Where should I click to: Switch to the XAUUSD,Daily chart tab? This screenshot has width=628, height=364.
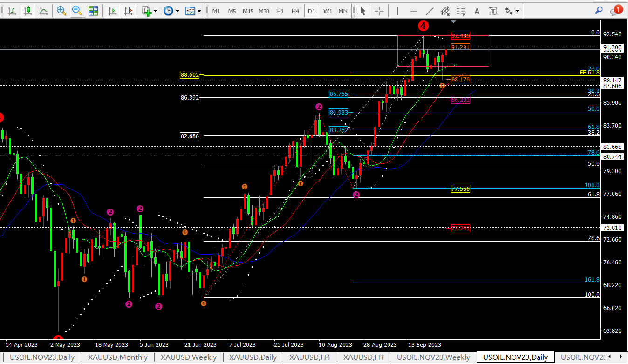(253, 357)
